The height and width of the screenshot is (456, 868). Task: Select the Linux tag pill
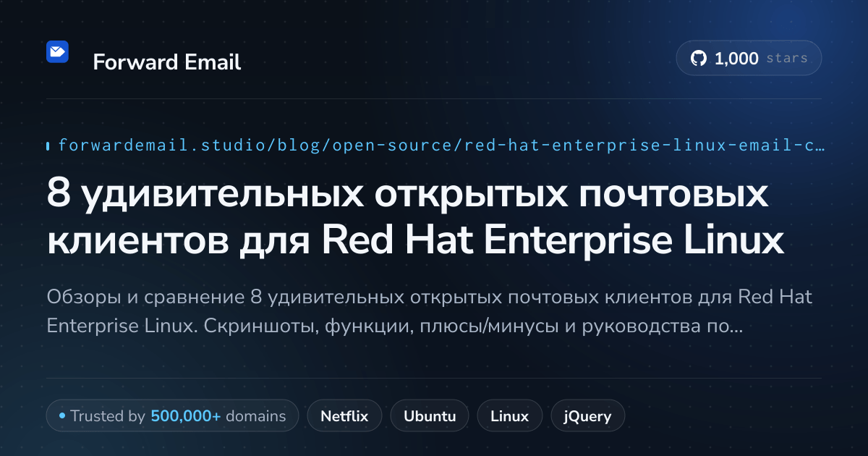coord(509,416)
